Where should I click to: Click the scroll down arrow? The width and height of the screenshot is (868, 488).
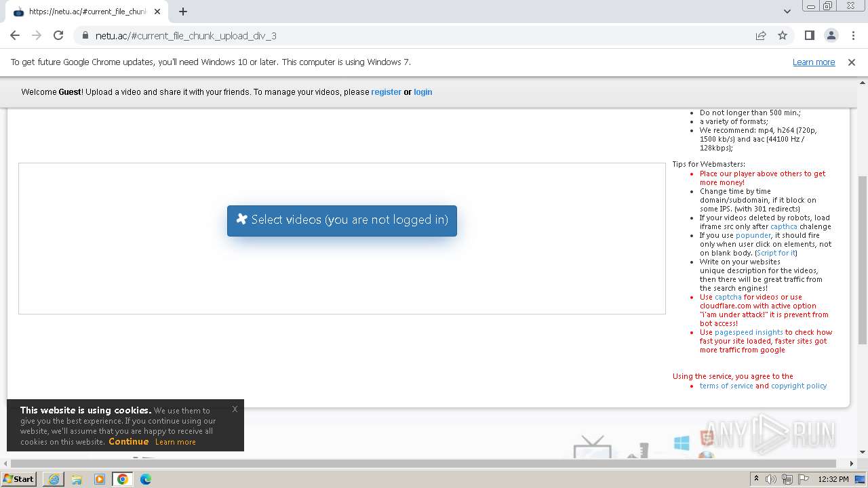point(863,452)
